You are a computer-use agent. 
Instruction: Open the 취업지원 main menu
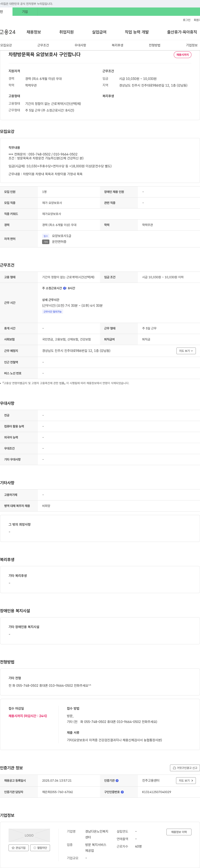[x=66, y=32]
